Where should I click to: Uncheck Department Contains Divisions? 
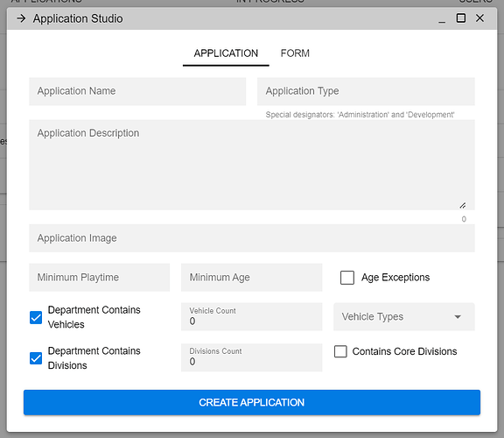pos(36,358)
